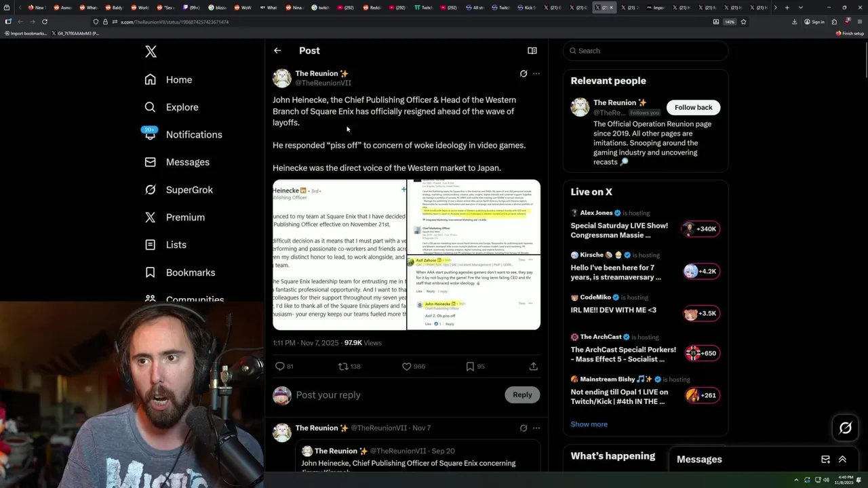Open Notifications in the sidebar
The width and height of the screenshot is (868, 488).
[x=183, y=134]
